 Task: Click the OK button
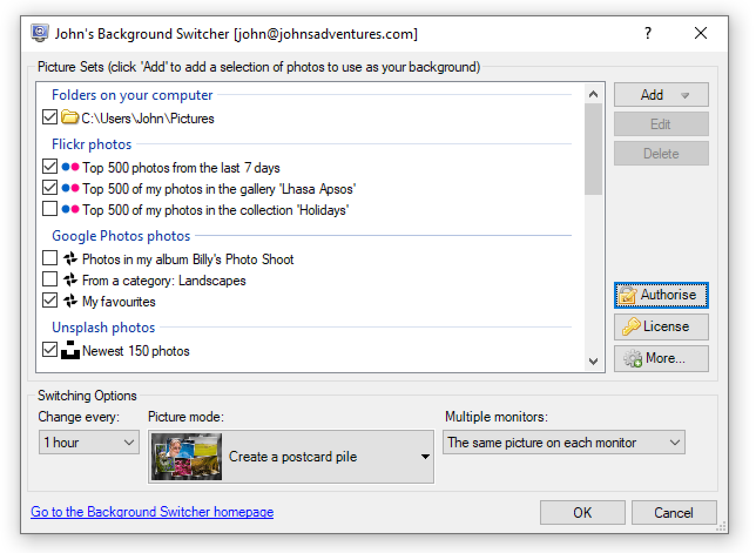click(582, 512)
